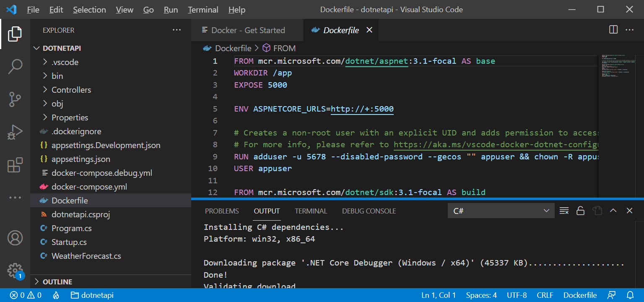Image resolution: width=644 pixels, height=302 pixels.
Task: Click the editor minimap
Action: (x=620, y=67)
